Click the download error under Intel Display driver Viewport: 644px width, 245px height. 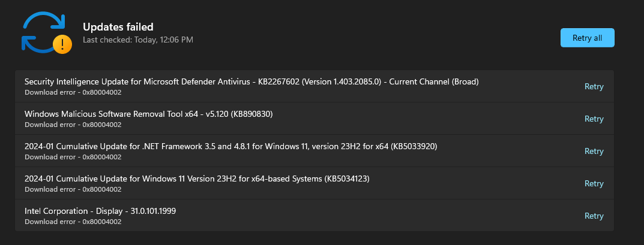73,222
